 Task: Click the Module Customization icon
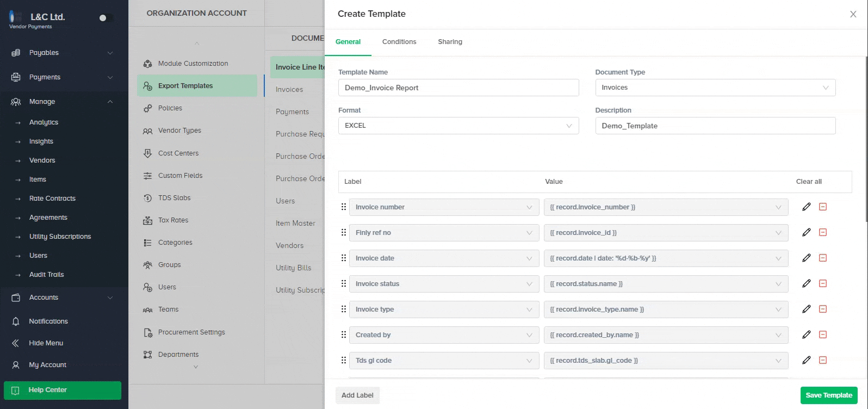pyautogui.click(x=147, y=64)
